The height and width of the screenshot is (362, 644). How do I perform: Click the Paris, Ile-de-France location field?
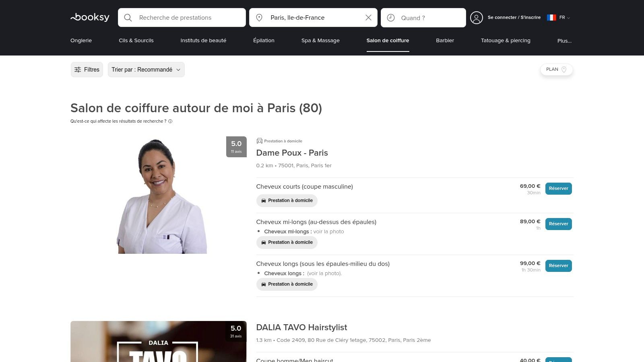point(313,18)
